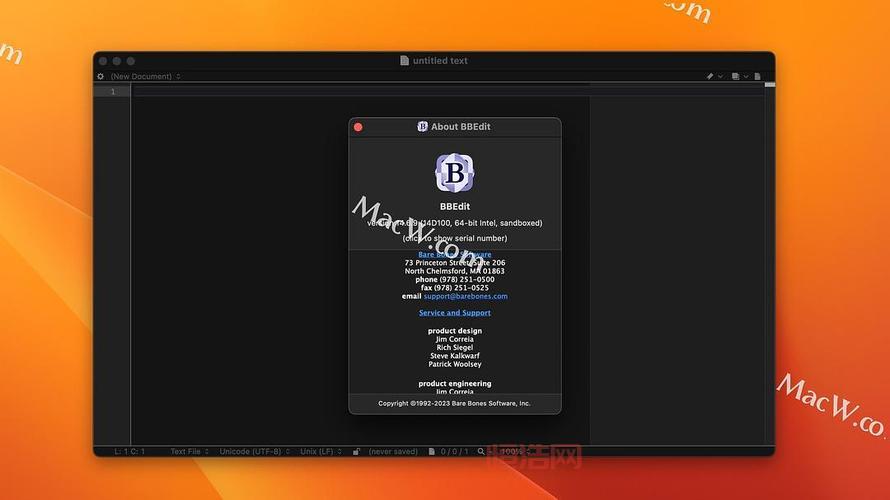Image resolution: width=890 pixels, height=500 pixels.
Task: Click the document proxy icon beside untitled text
Action: pyautogui.click(x=404, y=61)
